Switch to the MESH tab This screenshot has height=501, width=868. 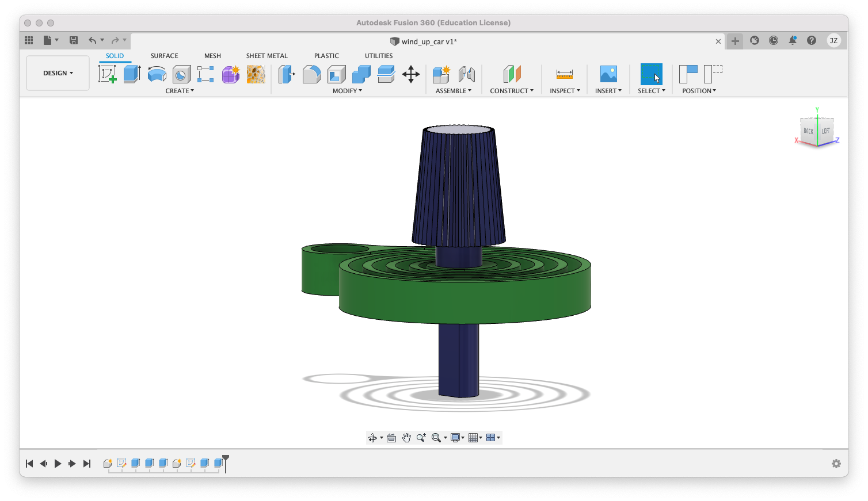(x=213, y=56)
